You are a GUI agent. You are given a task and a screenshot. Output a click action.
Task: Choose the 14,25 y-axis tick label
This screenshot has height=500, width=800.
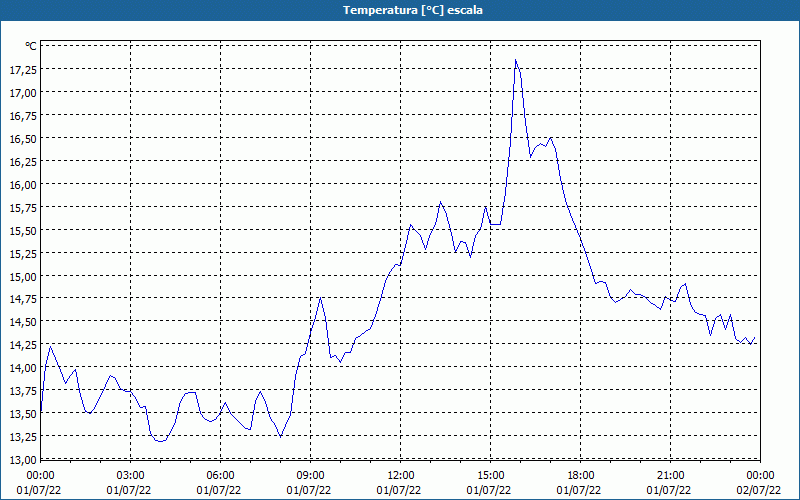point(23,345)
